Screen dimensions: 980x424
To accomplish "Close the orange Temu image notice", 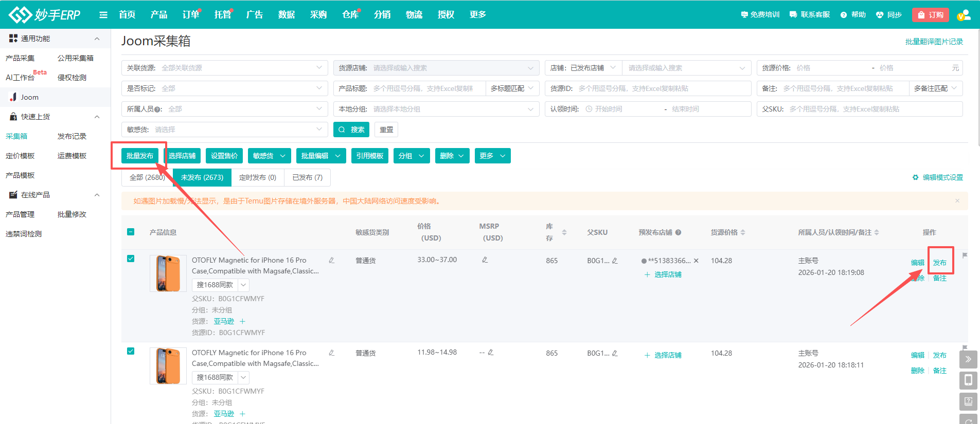I will coord(957,201).
